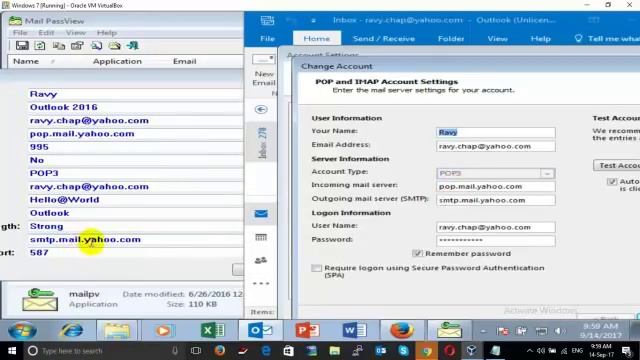Select the Strong password strength value

47,226
